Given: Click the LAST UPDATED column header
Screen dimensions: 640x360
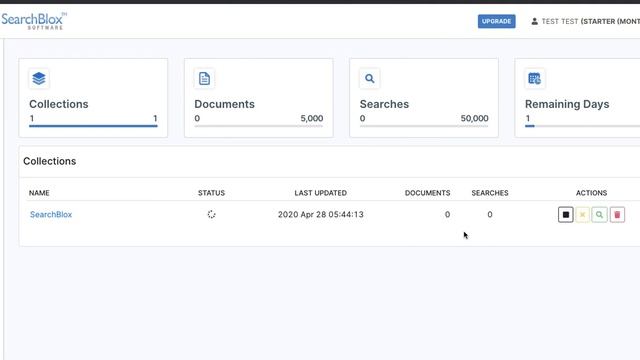Looking at the screenshot, I should click(x=321, y=193).
